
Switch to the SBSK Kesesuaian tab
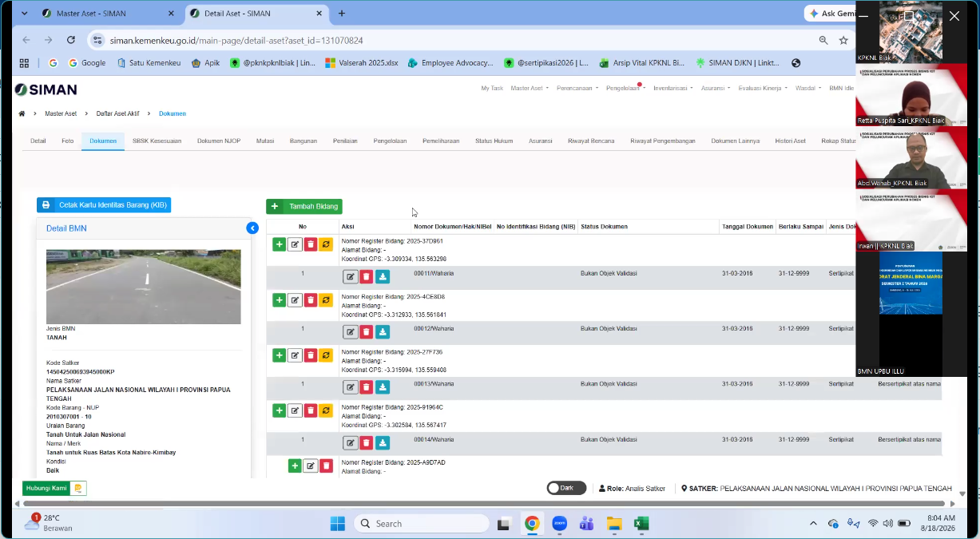pyautogui.click(x=157, y=141)
